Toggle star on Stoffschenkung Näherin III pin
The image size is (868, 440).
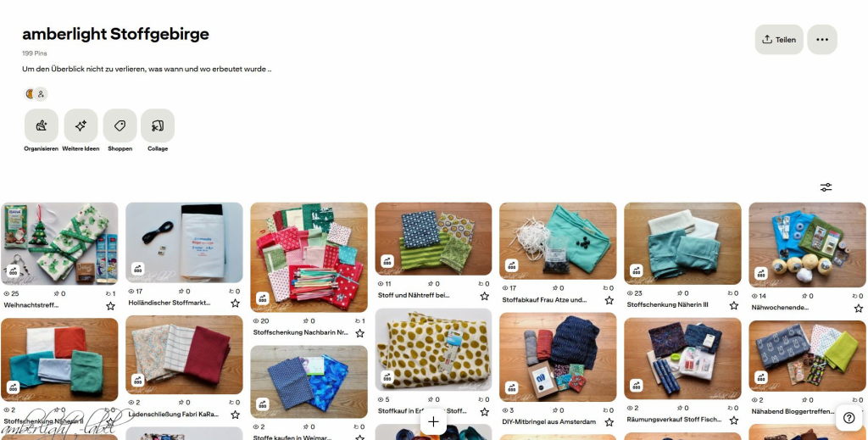(734, 305)
